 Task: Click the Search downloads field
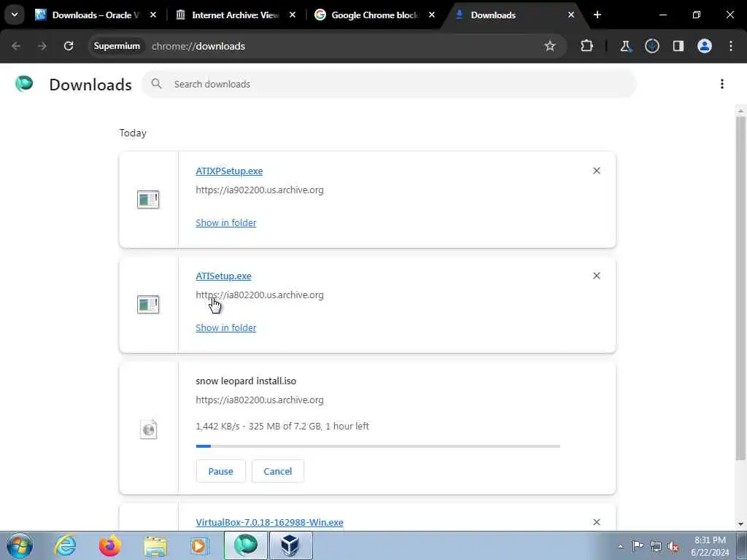click(x=389, y=84)
